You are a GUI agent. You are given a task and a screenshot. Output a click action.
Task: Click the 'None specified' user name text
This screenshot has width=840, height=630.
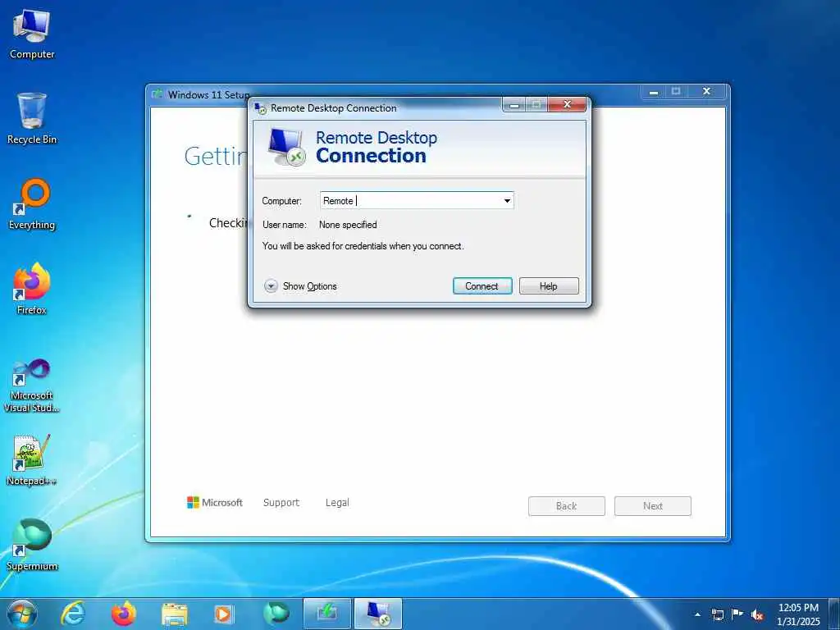(x=348, y=225)
